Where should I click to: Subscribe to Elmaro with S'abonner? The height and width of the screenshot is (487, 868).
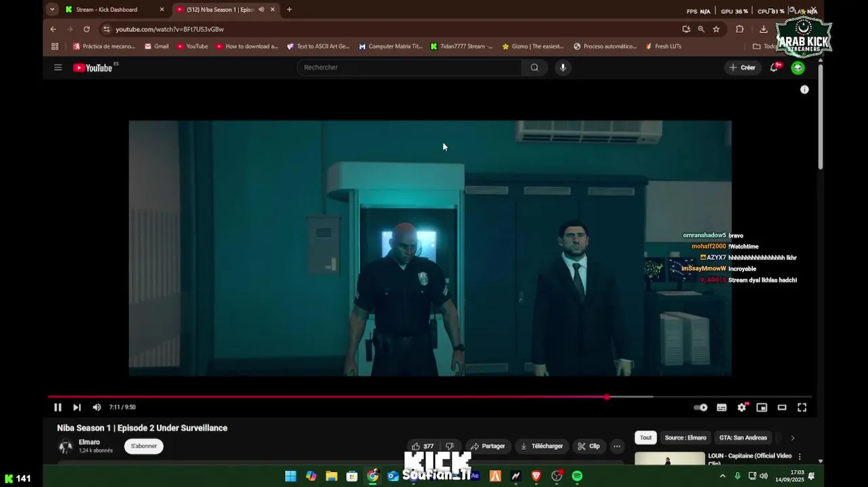coord(143,446)
